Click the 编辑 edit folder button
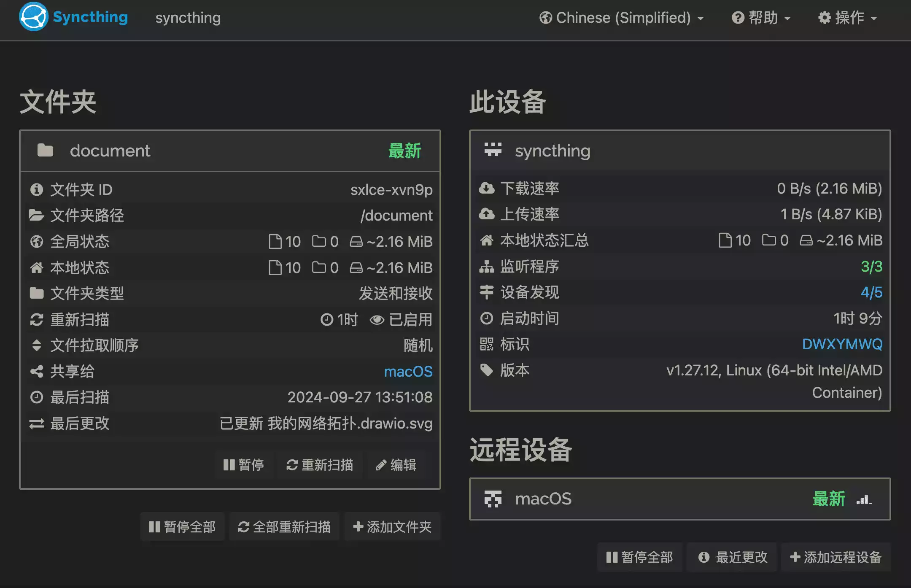This screenshot has width=911, height=588. (396, 465)
